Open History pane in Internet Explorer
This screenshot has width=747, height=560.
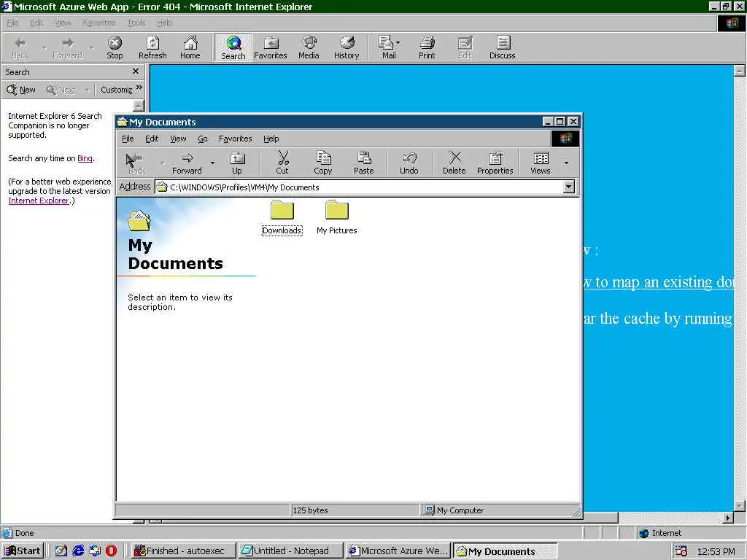pyautogui.click(x=347, y=47)
